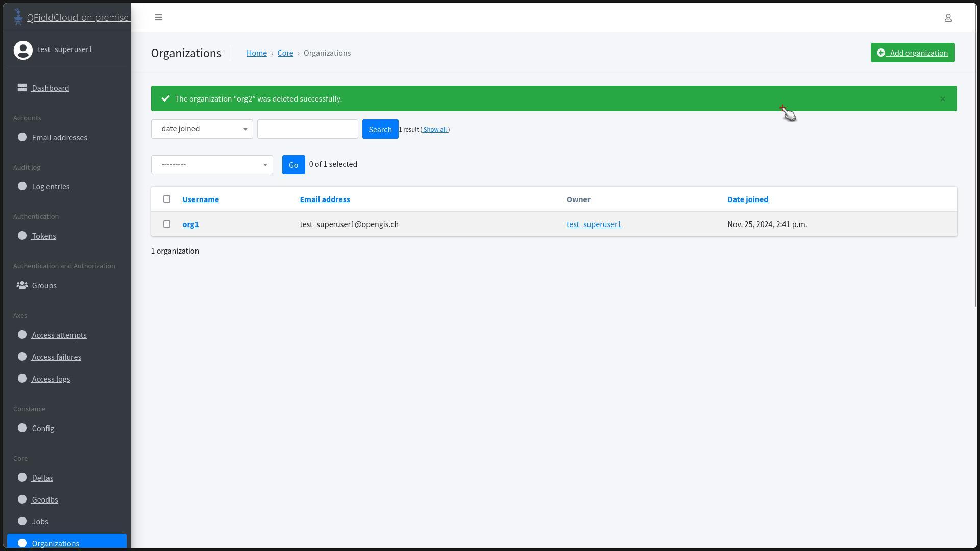Toggle the select-all organizations checkbox
Image resolution: width=980 pixels, height=551 pixels.
tap(167, 199)
